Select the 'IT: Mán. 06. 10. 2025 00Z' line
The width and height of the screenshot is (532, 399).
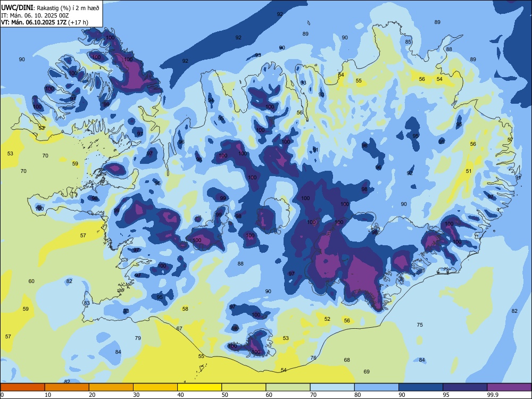click(35, 15)
